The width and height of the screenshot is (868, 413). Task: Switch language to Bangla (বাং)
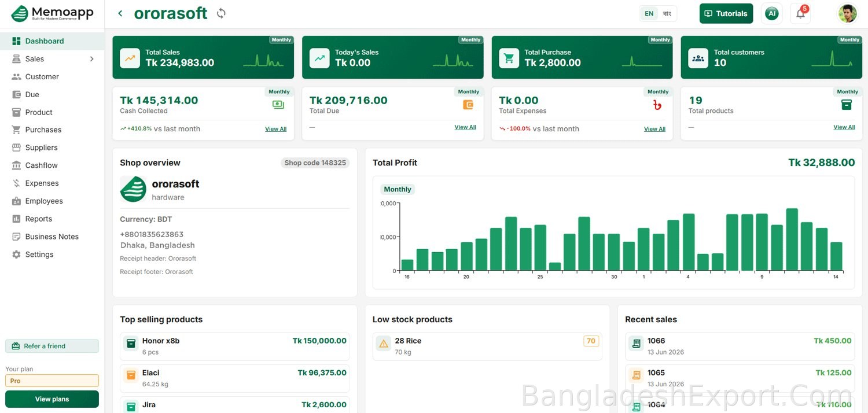[x=667, y=13]
